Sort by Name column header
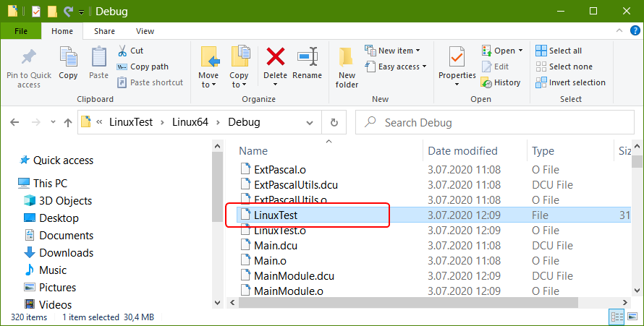Screen dimensions: 644x326 [x=253, y=151]
